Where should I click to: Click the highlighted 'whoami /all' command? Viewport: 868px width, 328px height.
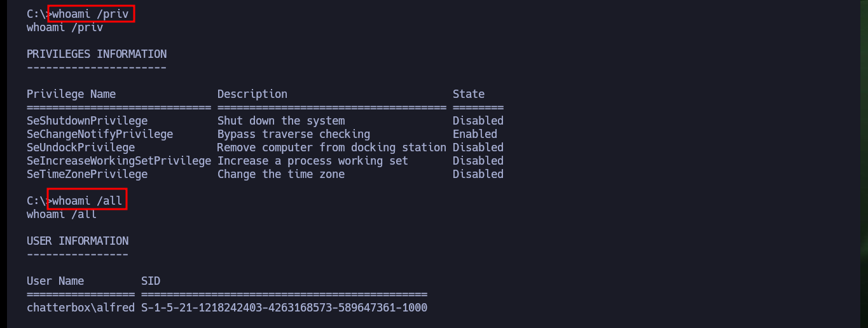pos(87,200)
